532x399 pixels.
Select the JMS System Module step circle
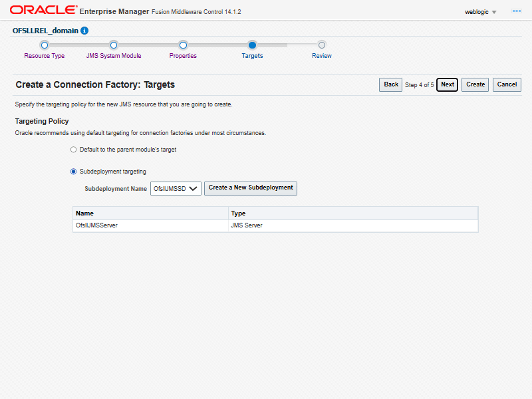coord(114,45)
